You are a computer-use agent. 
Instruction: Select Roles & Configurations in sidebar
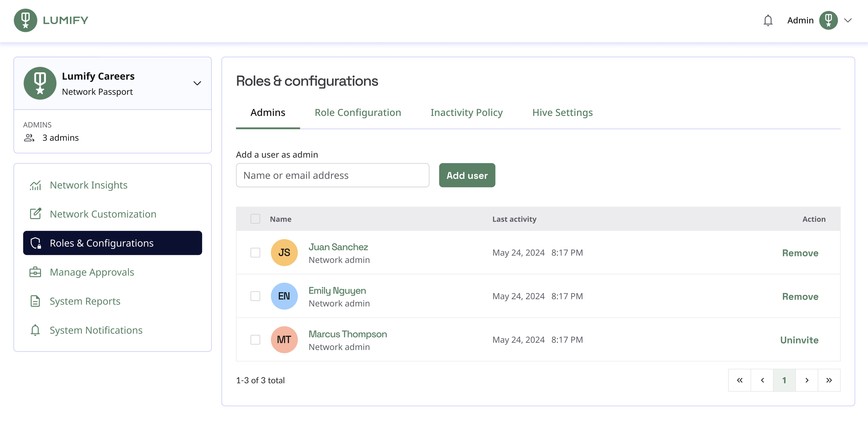click(x=112, y=243)
